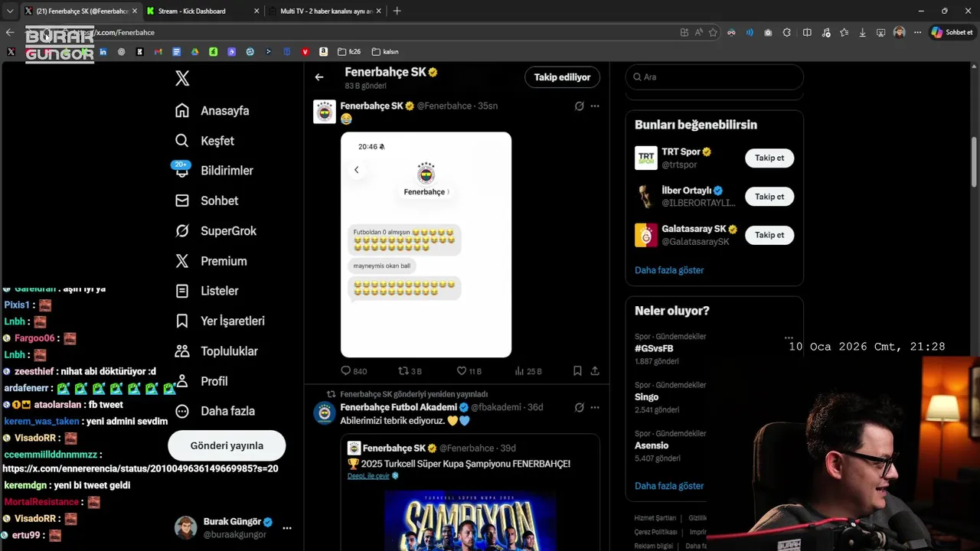Open Profil page from sidebar
The width and height of the screenshot is (980, 551).
tap(202, 381)
